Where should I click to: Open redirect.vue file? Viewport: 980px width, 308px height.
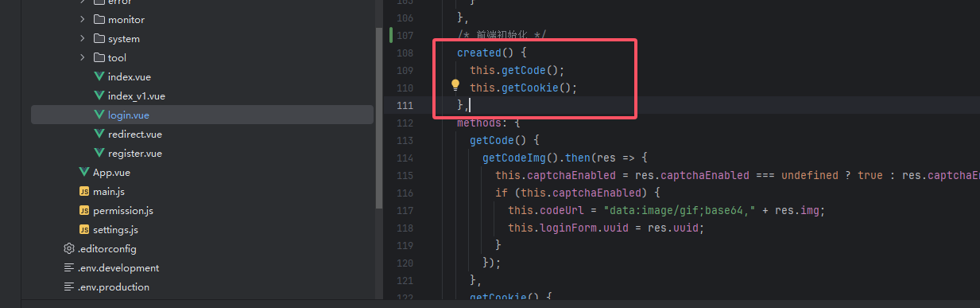(x=134, y=134)
